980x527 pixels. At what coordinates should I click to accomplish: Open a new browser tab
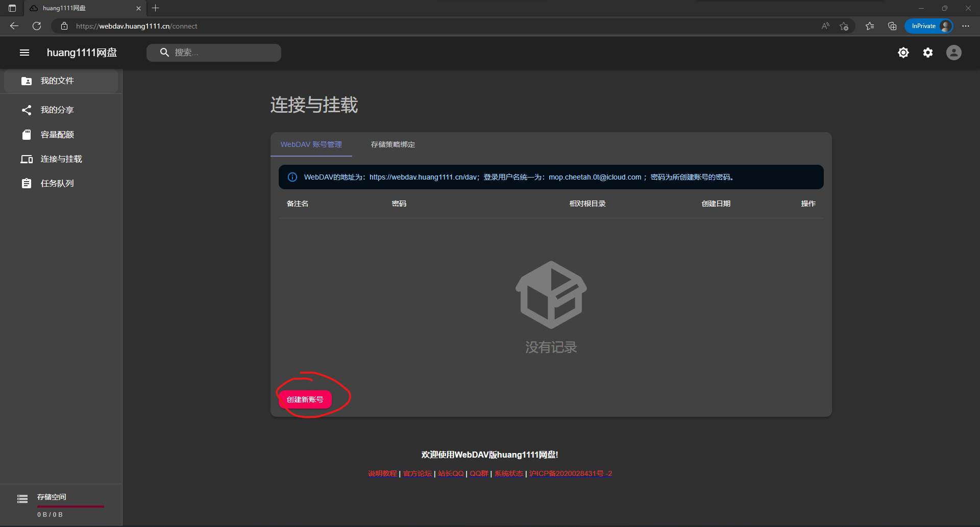(156, 8)
